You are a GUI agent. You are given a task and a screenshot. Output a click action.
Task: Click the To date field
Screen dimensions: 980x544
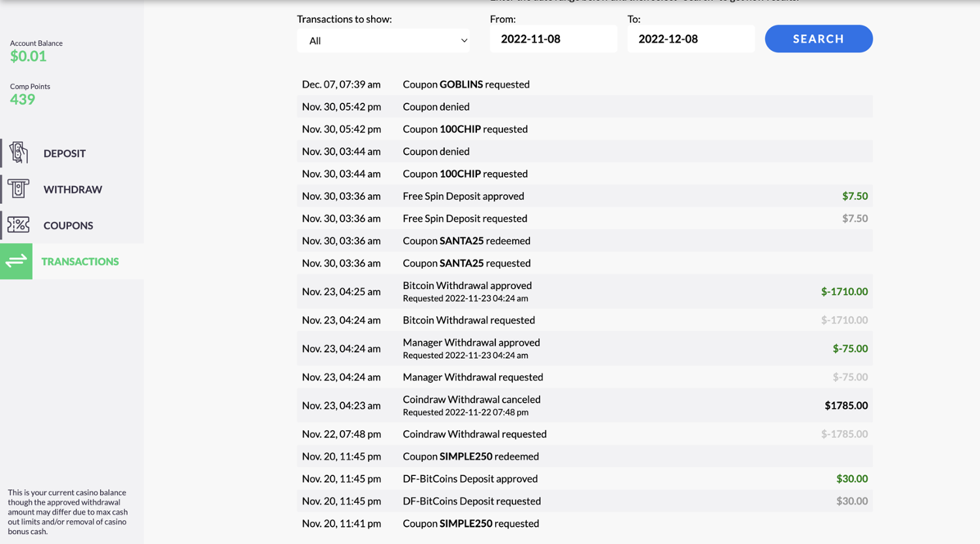pyautogui.click(x=690, y=39)
